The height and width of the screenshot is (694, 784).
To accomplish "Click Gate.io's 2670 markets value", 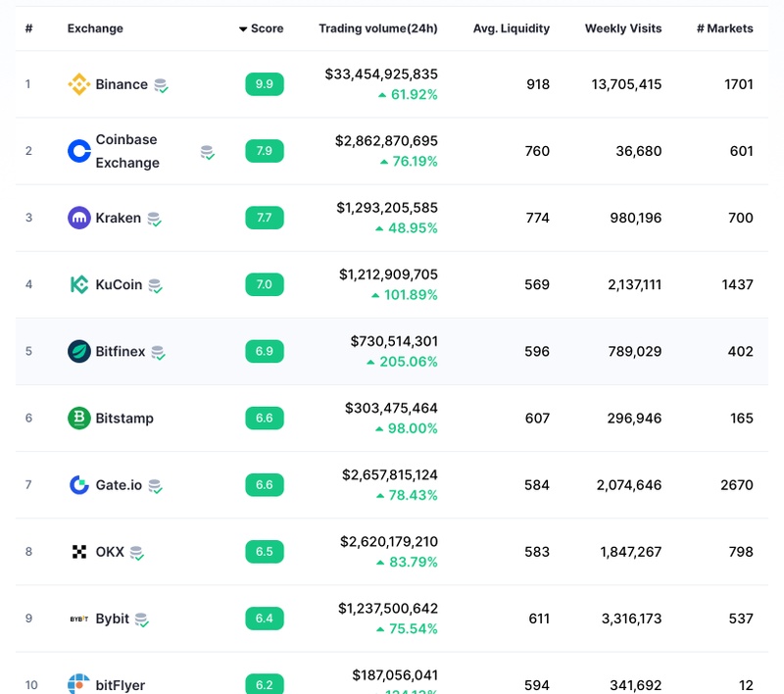I will coord(737,485).
